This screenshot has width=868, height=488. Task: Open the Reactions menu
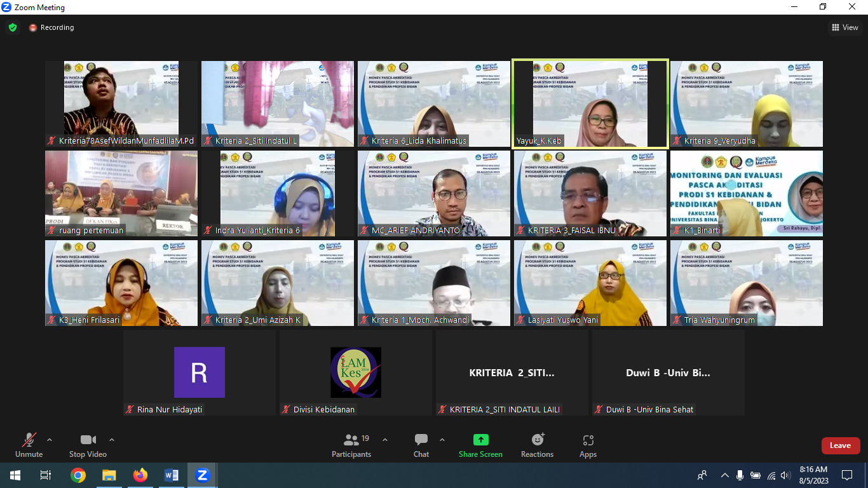pyautogui.click(x=537, y=445)
